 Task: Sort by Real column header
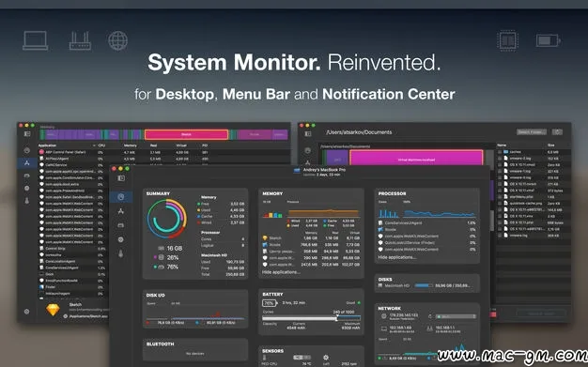click(x=153, y=145)
